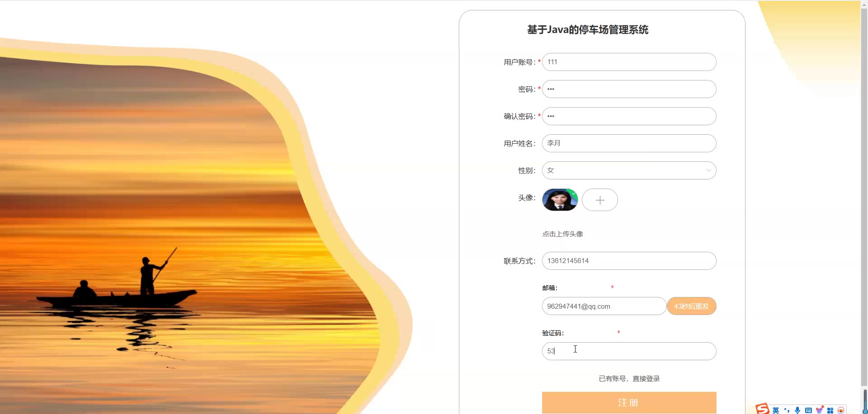Open the skin shirt icon

tap(819, 410)
